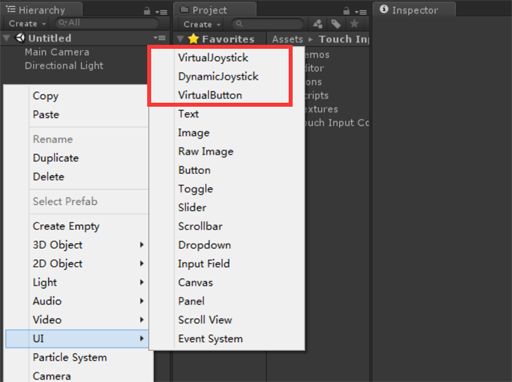The width and height of the screenshot is (512, 382).
Task: Click the Project search field
Action: click(x=268, y=24)
